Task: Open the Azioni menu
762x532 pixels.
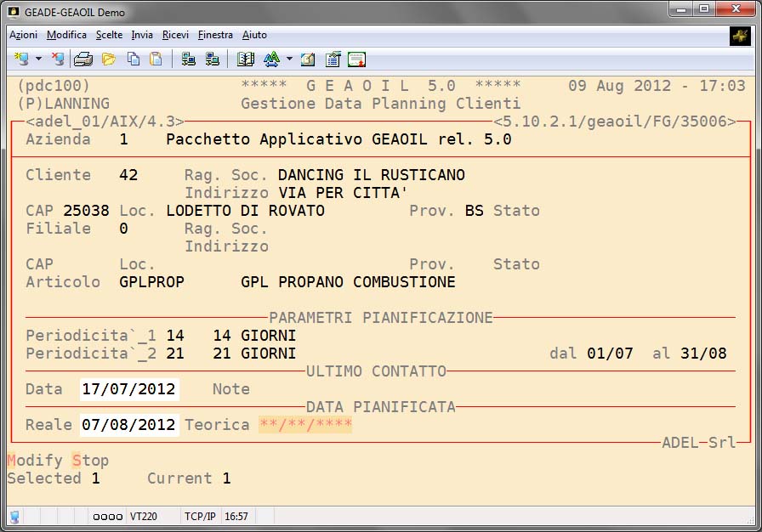Action: pos(23,35)
